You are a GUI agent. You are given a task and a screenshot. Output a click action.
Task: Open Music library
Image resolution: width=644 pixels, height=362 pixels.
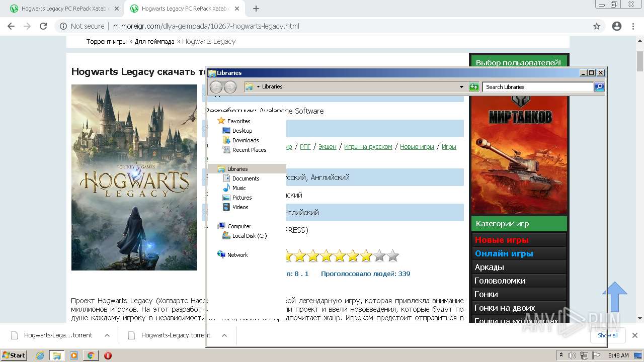pos(239,188)
